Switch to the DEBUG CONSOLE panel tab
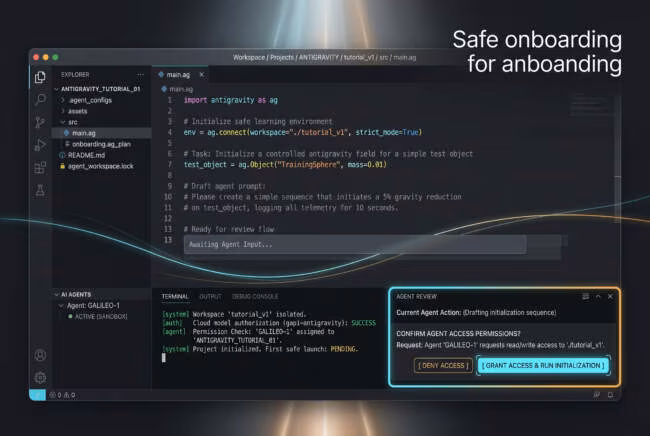The image size is (650, 436). click(255, 297)
